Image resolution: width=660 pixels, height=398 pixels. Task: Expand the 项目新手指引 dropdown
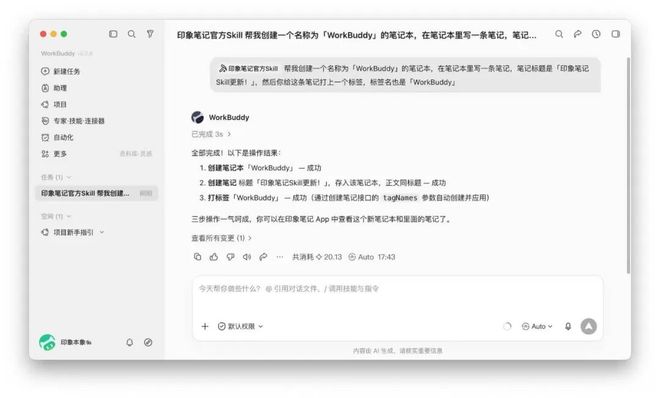click(x=101, y=232)
